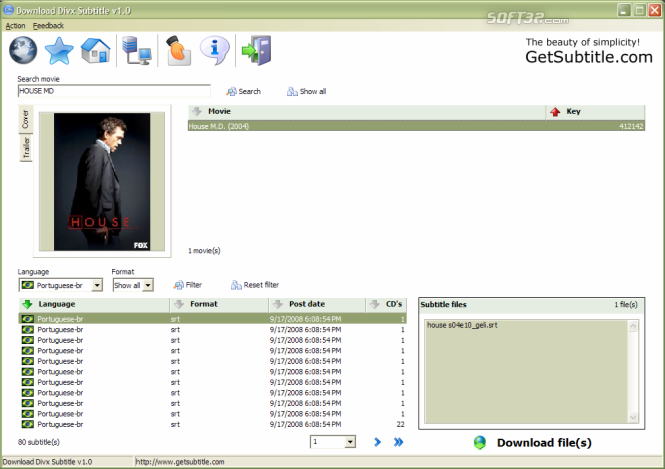
Task: Jump to last page with double arrow
Action: tap(398, 442)
